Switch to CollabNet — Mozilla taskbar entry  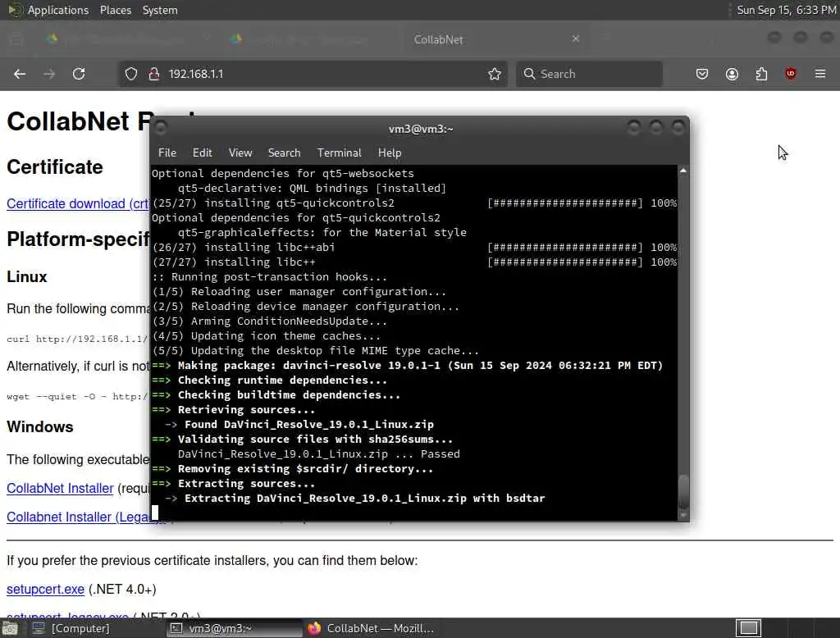tap(371, 628)
